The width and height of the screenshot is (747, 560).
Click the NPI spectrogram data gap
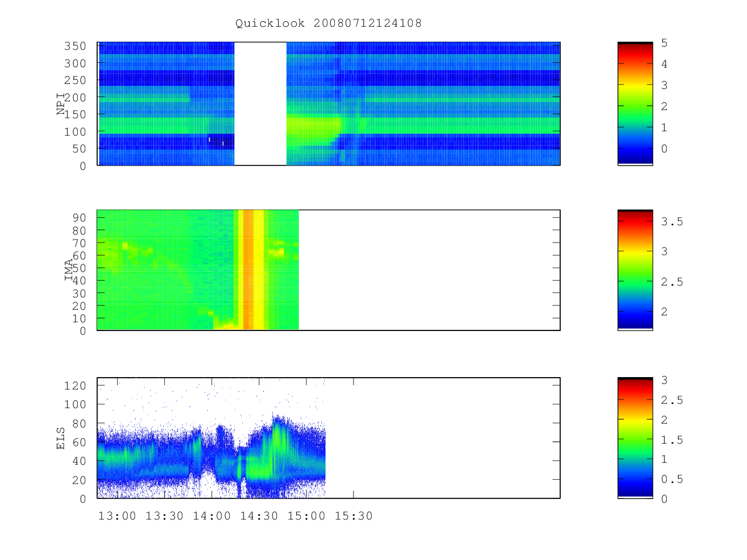[x=260, y=104]
